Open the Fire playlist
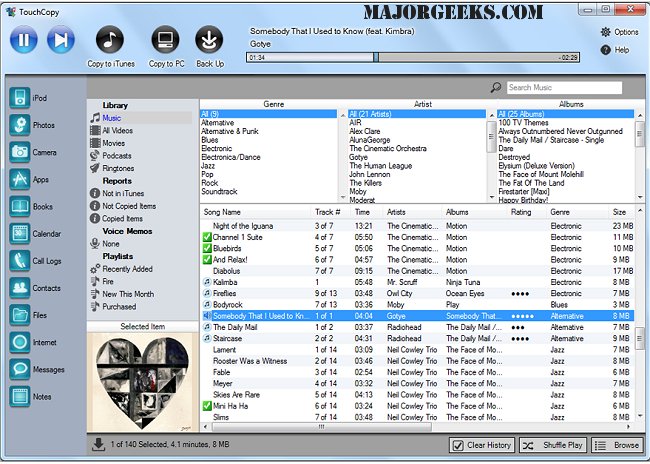Image resolution: width=650 pixels, height=464 pixels. click(x=108, y=282)
